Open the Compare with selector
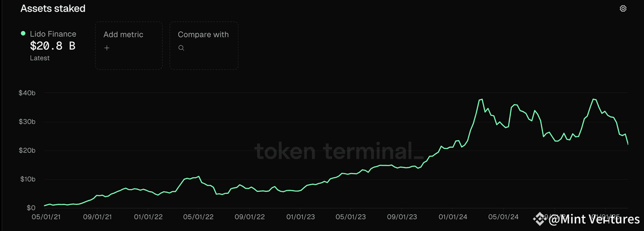This screenshot has width=644, height=231. [203, 45]
